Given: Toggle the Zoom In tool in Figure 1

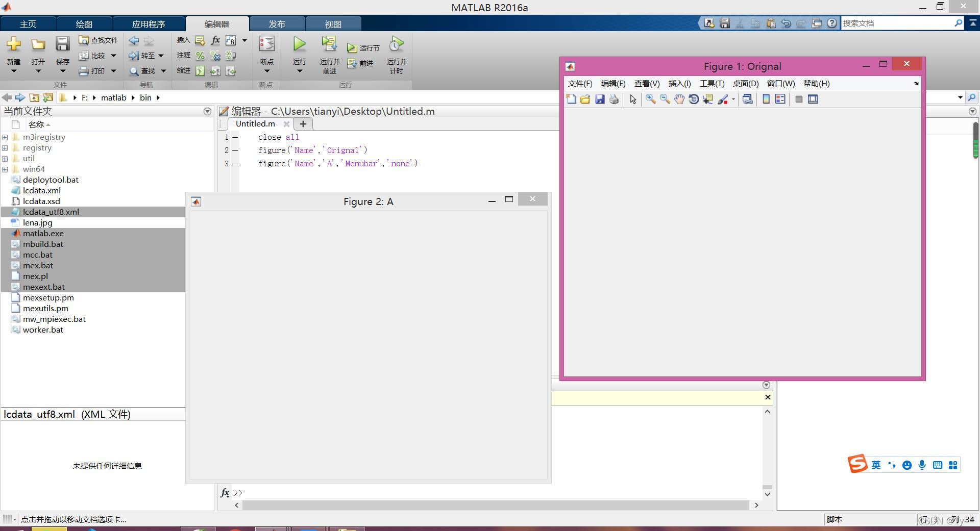Looking at the screenshot, I should click(650, 99).
